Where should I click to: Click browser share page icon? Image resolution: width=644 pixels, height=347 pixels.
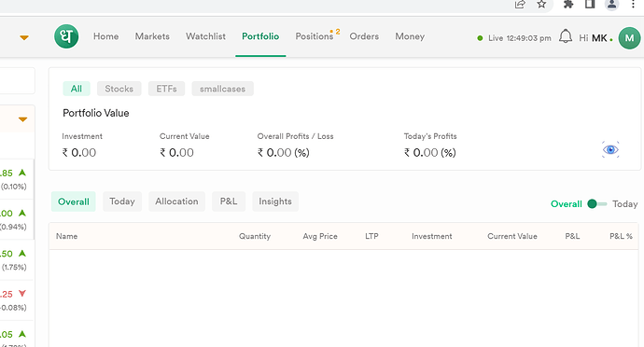coord(520,5)
